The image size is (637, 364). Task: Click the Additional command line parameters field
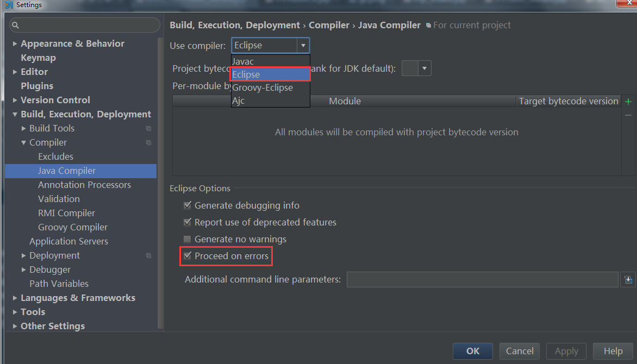coord(482,280)
